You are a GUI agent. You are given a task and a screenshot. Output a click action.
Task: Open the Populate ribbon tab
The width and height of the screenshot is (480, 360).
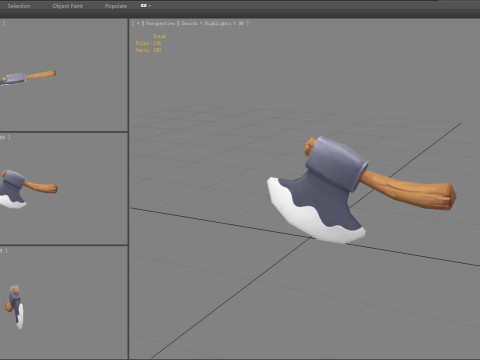coord(116,6)
